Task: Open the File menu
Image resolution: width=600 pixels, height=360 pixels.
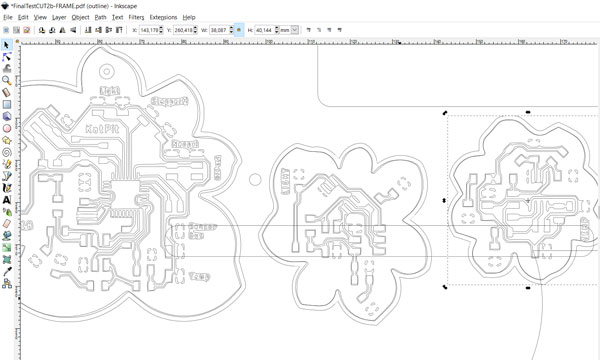Action: pyautogui.click(x=8, y=17)
